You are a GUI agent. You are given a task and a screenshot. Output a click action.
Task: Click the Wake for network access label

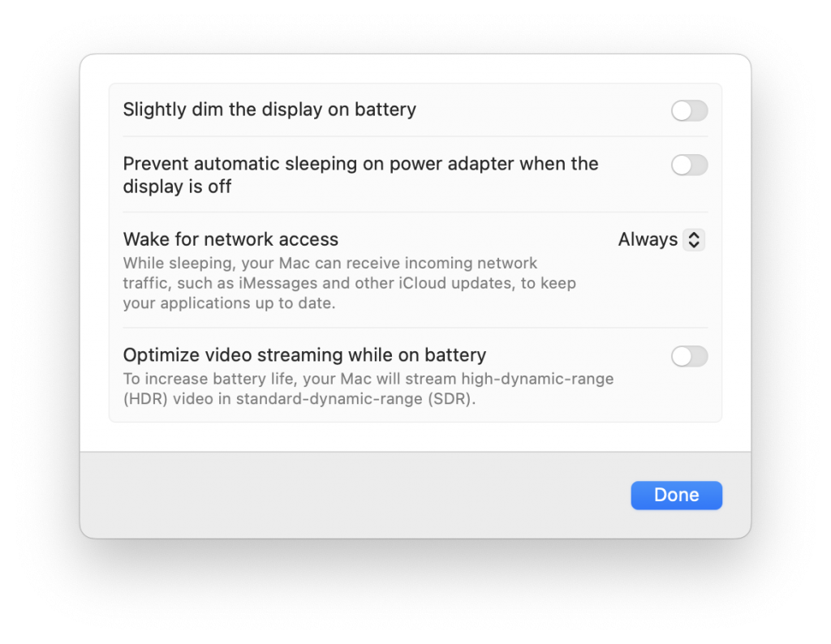click(x=230, y=239)
